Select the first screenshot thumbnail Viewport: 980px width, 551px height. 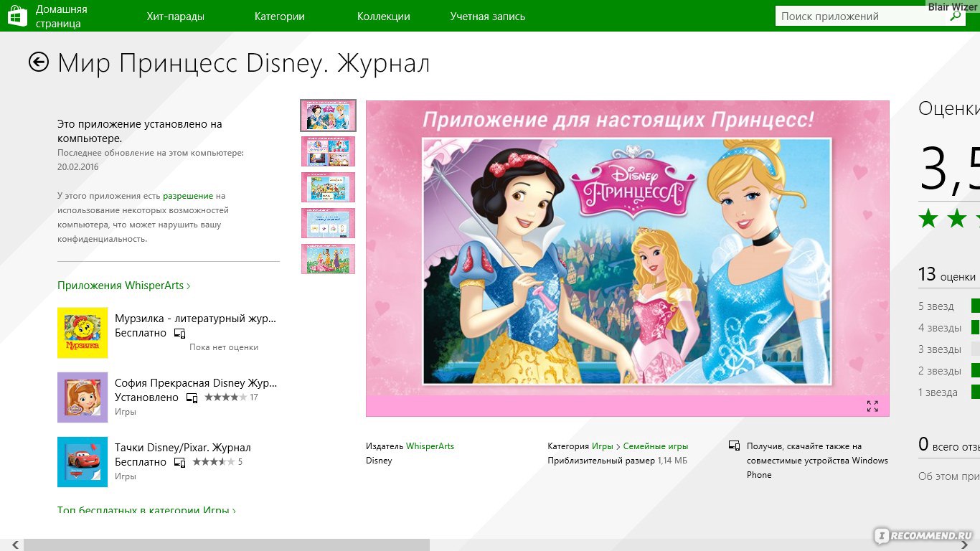tap(328, 116)
